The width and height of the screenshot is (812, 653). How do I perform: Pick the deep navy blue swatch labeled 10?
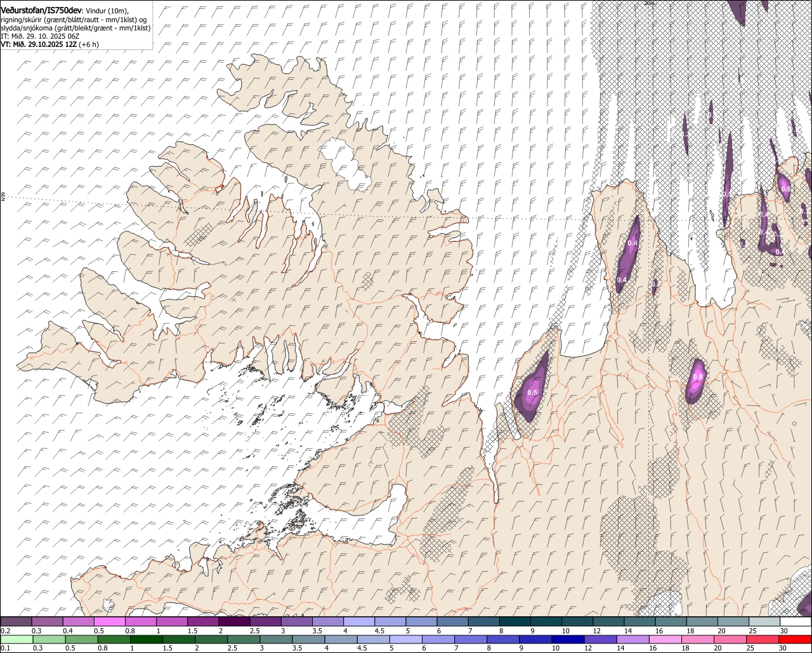coord(566,639)
